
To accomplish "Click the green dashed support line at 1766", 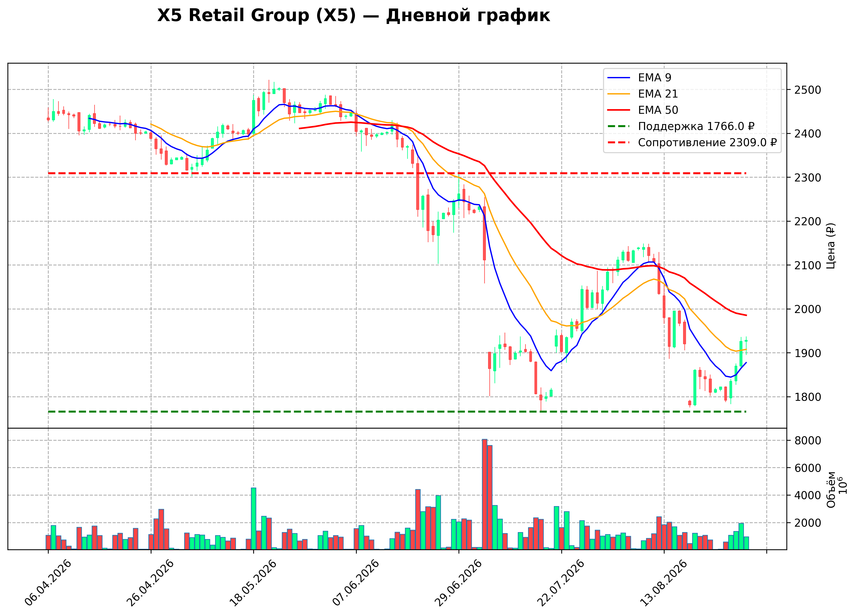I will [397, 412].
